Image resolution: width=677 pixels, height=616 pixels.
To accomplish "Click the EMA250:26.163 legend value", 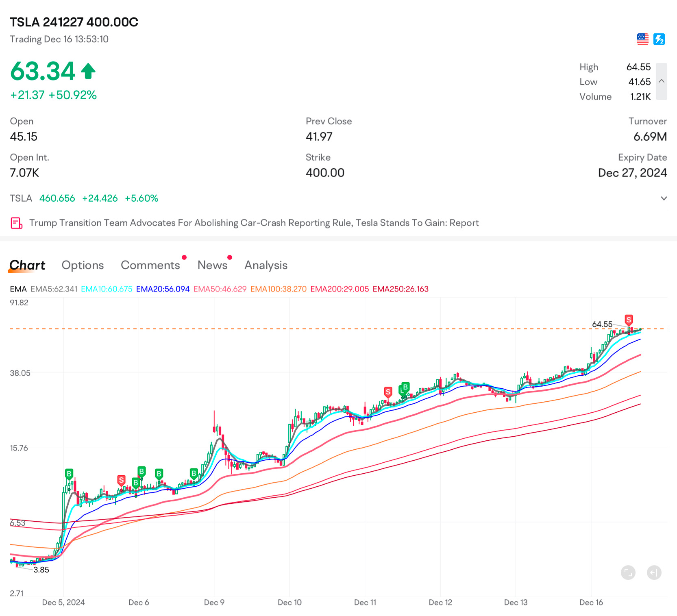I will pyautogui.click(x=401, y=289).
